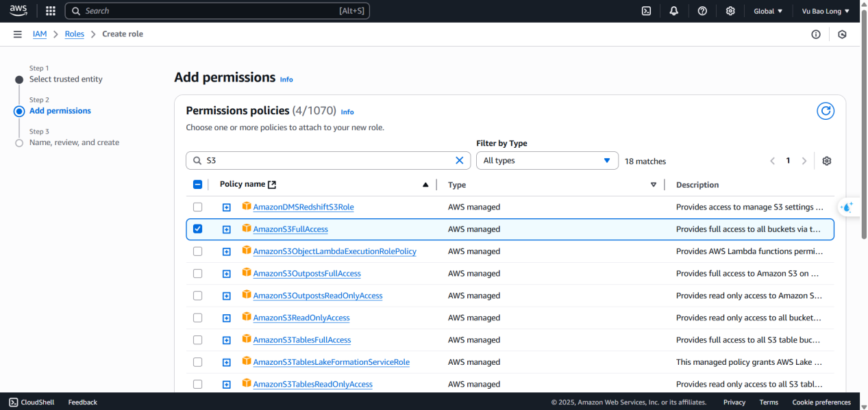This screenshot has width=868, height=410.
Task: Expand the AmazonS3OutpostsReadOnlyAccess details
Action: 227,296
